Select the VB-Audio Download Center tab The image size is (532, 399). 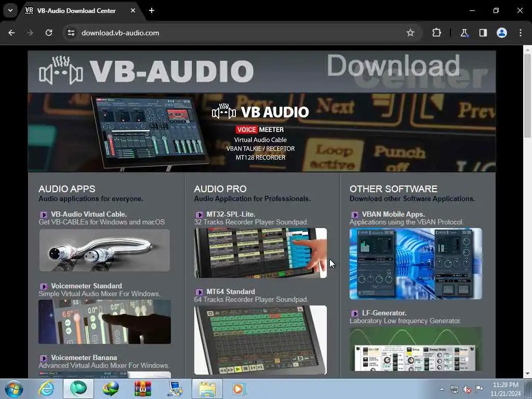[x=76, y=10]
